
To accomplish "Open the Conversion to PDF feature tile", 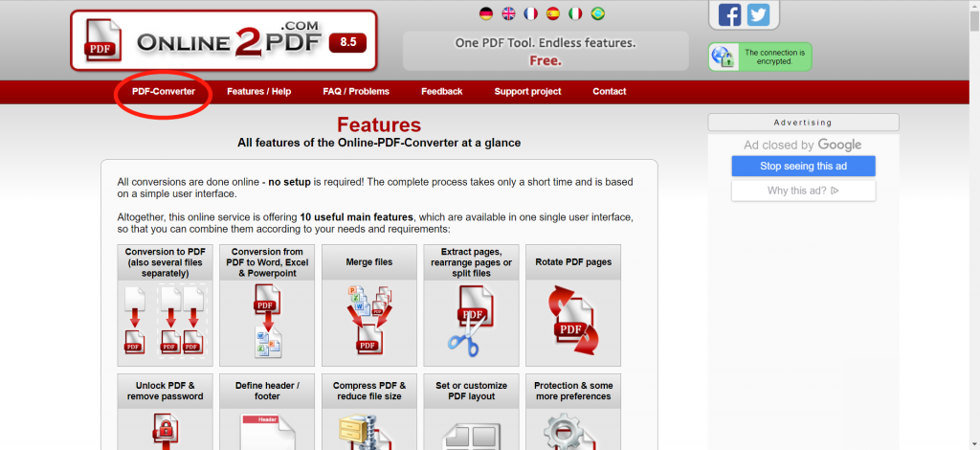I will [x=165, y=305].
